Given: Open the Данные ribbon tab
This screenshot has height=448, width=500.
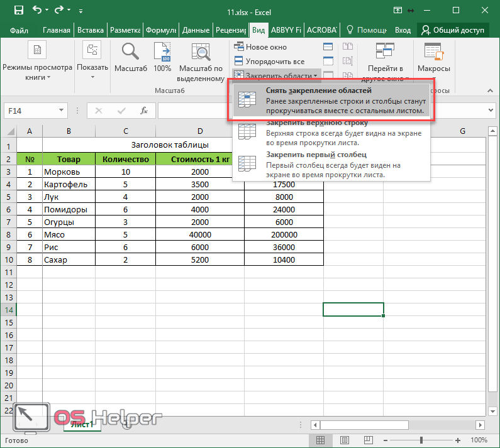Looking at the screenshot, I should coord(196,30).
